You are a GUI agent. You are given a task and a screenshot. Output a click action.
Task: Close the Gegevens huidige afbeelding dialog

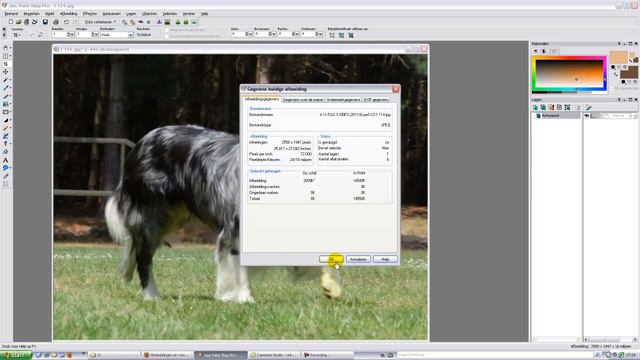pyautogui.click(x=396, y=89)
